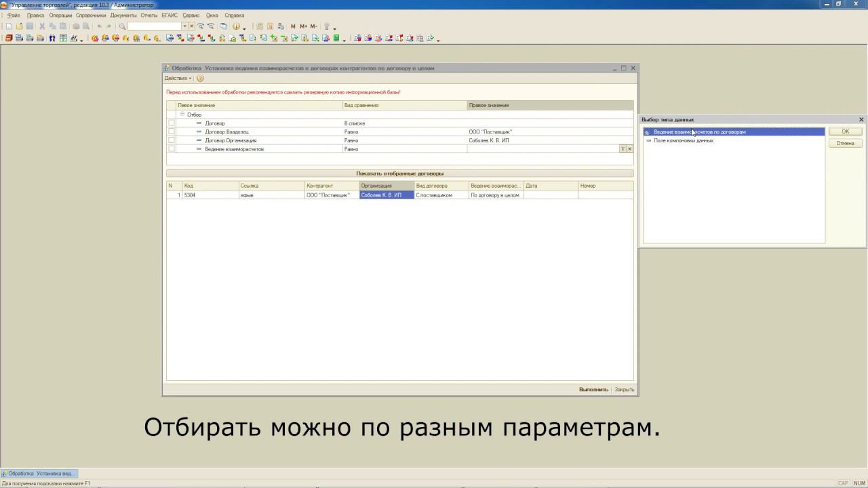This screenshot has width=868, height=488.
Task: Click the question mark icon beside Действия
Action: [x=200, y=79]
